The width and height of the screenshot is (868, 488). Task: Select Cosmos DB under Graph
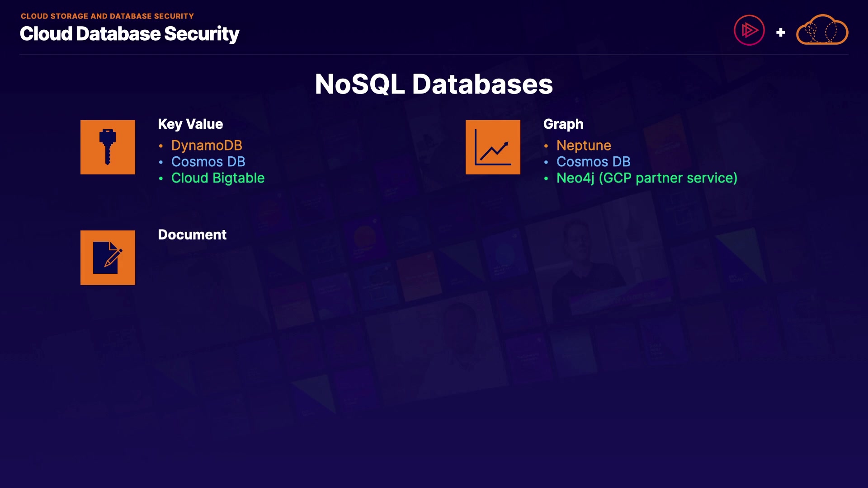pos(593,162)
